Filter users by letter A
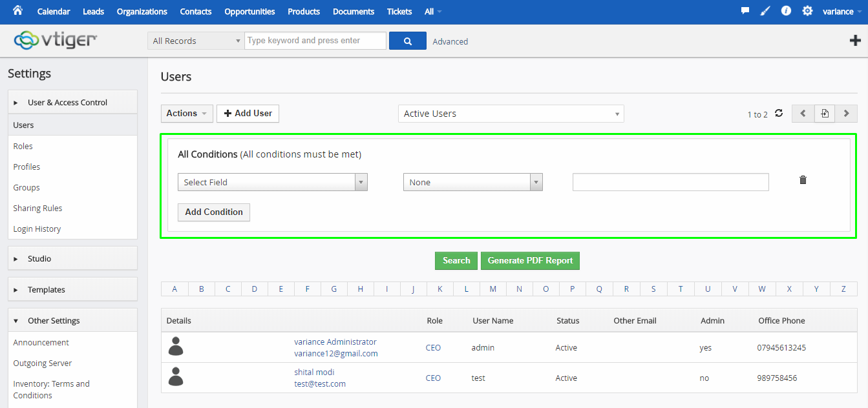 [x=175, y=289]
